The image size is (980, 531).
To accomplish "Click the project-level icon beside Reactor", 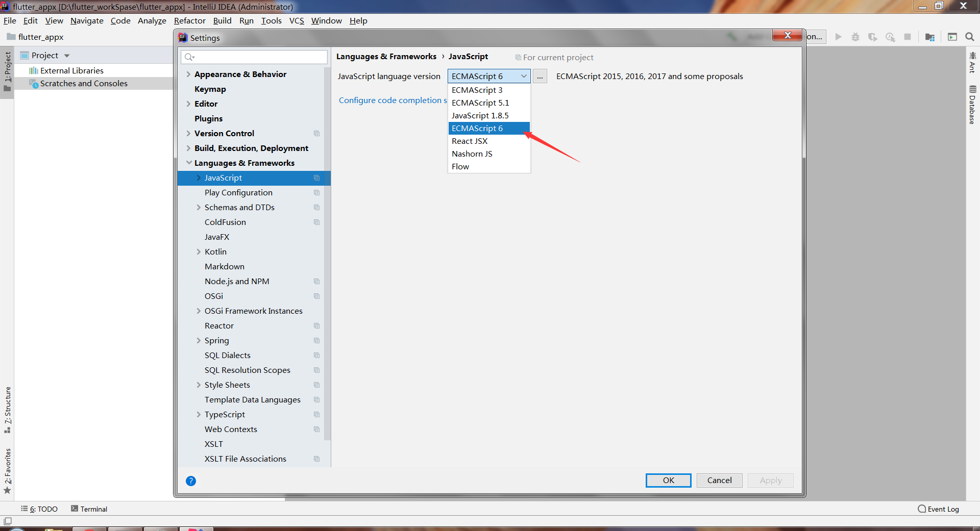I will coord(316,325).
